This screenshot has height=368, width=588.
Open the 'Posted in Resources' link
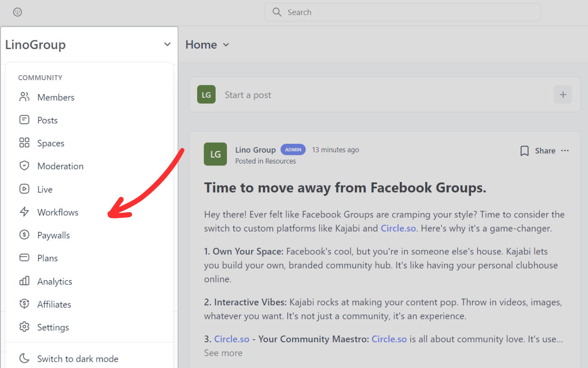(x=266, y=161)
